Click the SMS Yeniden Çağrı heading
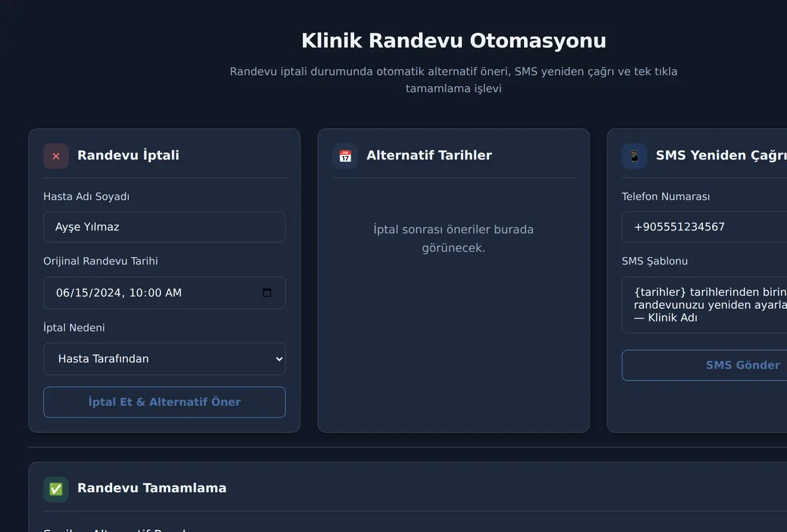This screenshot has width=787, height=532. click(721, 155)
